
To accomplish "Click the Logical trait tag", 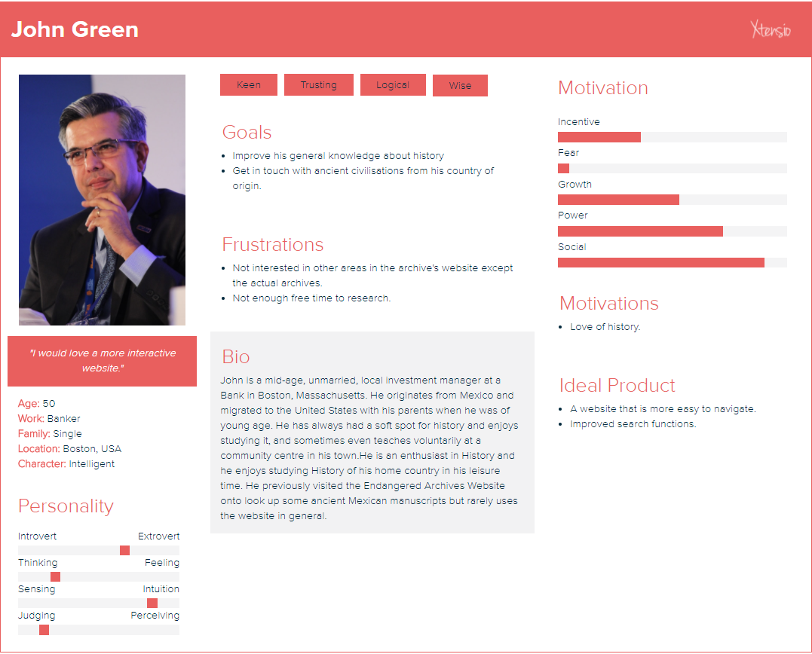I will tap(393, 85).
